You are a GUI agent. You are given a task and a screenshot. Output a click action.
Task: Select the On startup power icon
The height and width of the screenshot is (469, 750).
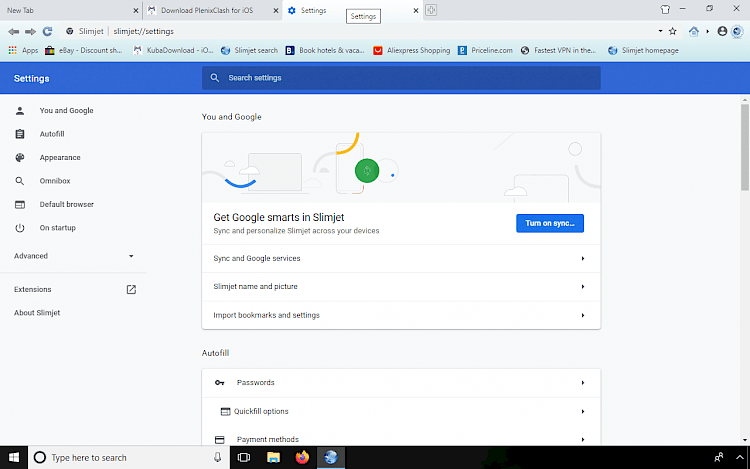tap(20, 228)
